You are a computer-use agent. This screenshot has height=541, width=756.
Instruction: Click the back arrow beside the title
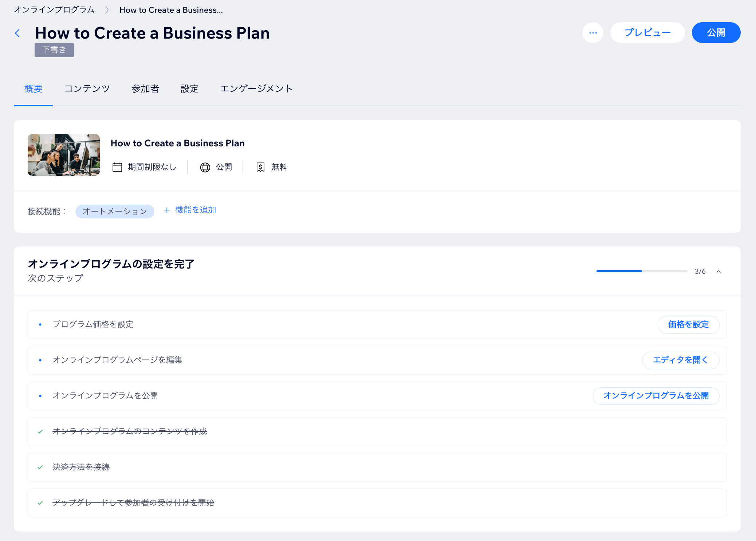pyautogui.click(x=17, y=33)
